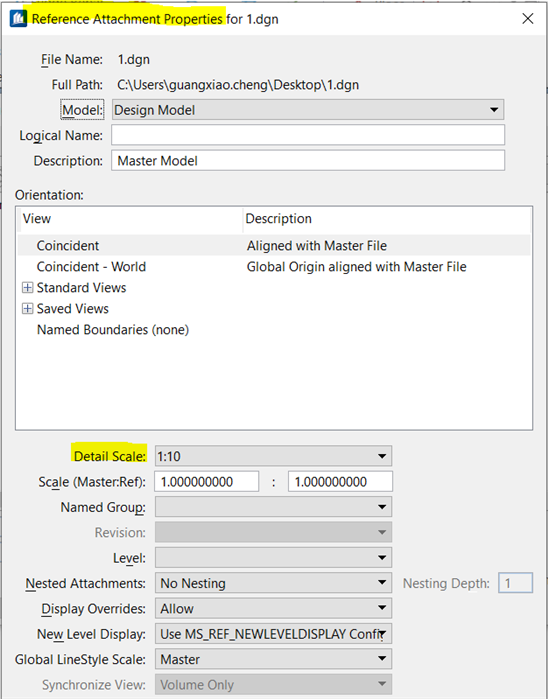Open the Model dropdown showing Design Model
Screen dimensions: 548x699
pos(308,110)
